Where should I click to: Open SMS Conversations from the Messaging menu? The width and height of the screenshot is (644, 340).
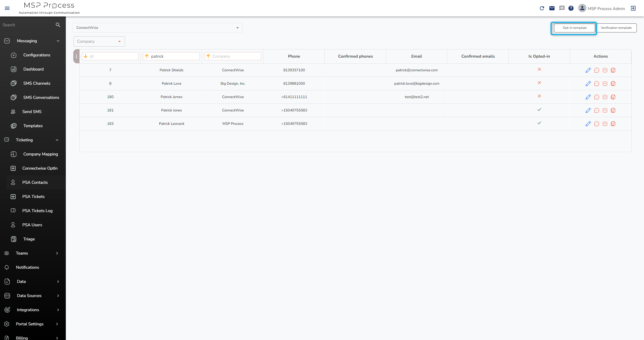[41, 97]
